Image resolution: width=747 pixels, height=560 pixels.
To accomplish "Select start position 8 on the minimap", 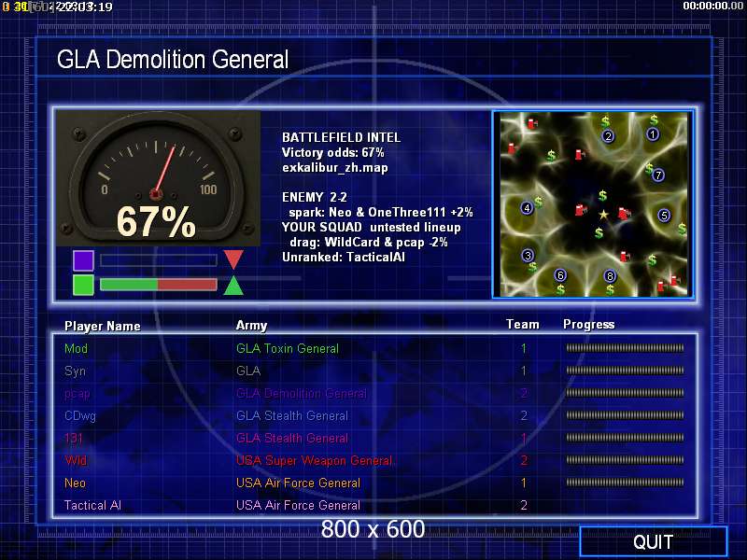I will click(x=610, y=276).
